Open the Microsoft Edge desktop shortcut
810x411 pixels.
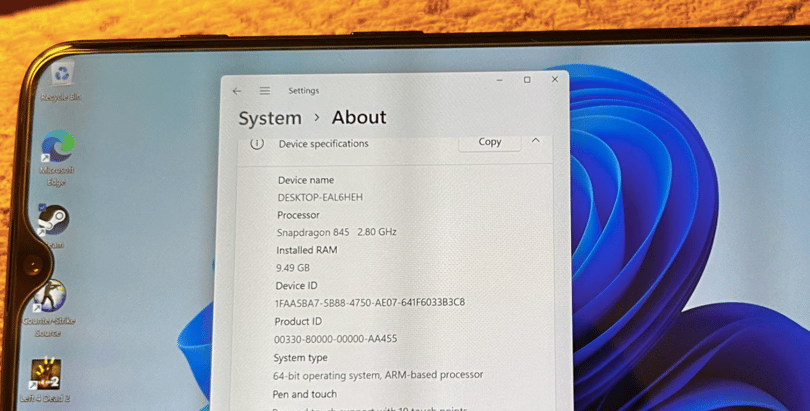click(x=57, y=158)
